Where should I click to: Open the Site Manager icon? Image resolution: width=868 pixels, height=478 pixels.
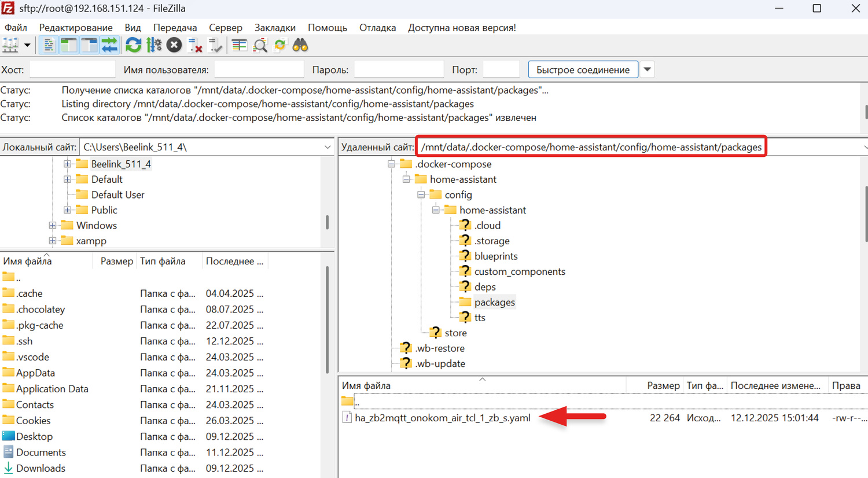point(10,45)
